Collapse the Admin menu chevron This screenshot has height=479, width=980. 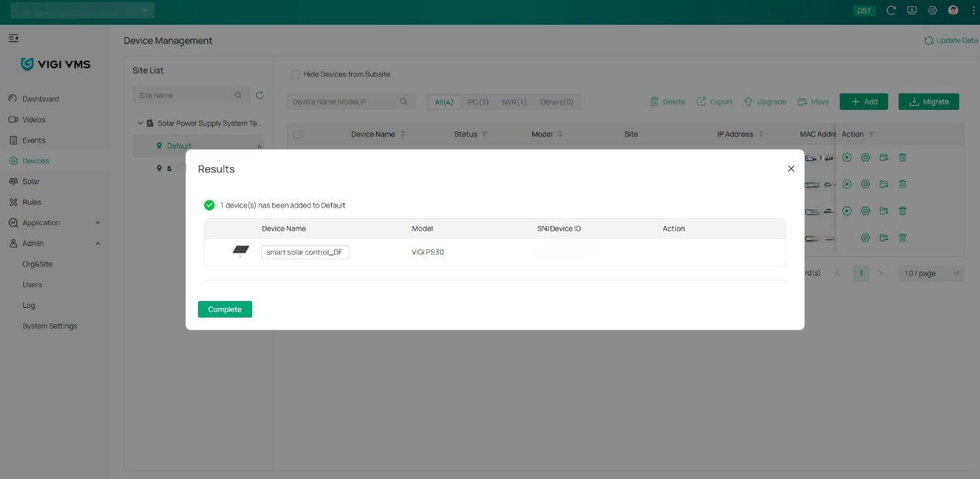pyautogui.click(x=97, y=243)
